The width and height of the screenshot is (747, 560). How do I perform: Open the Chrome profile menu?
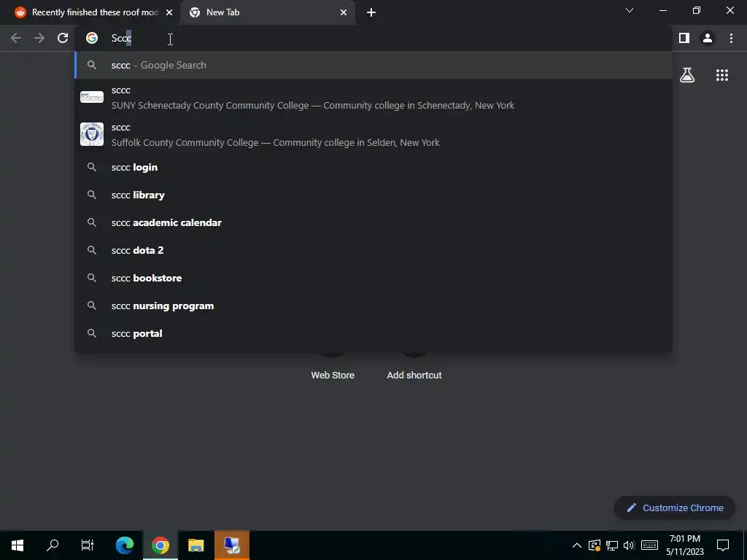pos(708,38)
